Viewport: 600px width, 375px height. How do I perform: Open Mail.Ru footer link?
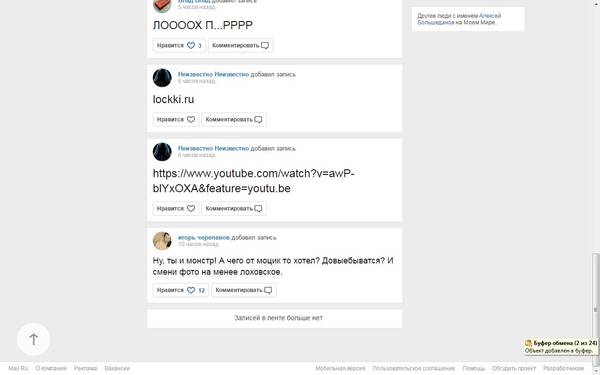point(18,368)
